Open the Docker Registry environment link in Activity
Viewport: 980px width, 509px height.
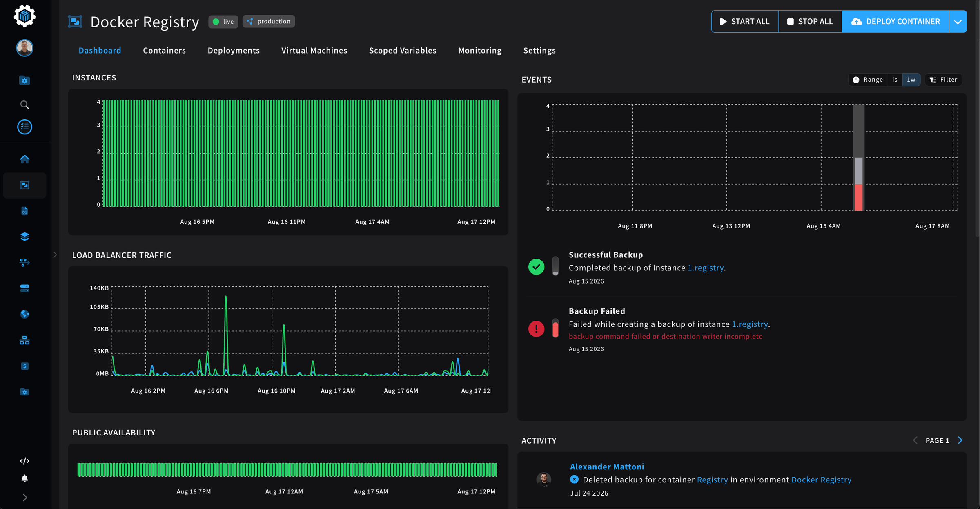821,480
